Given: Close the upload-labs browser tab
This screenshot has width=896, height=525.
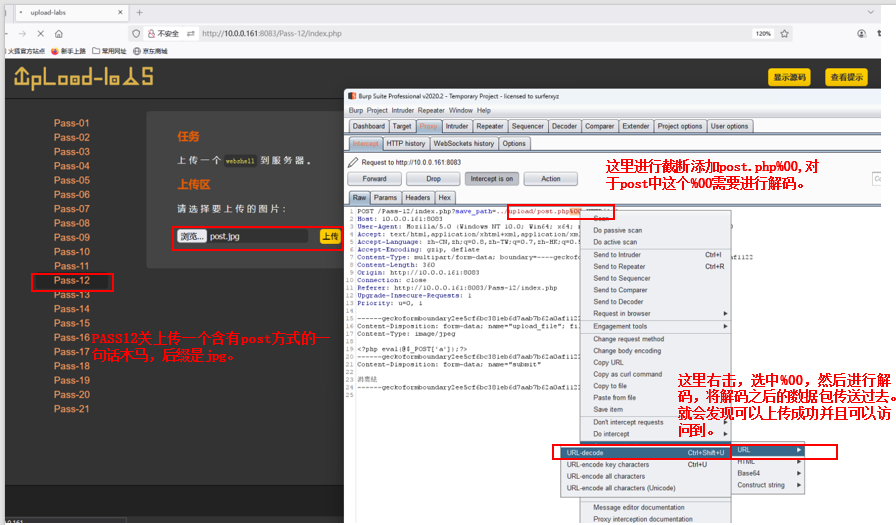Looking at the screenshot, I should coord(120,12).
